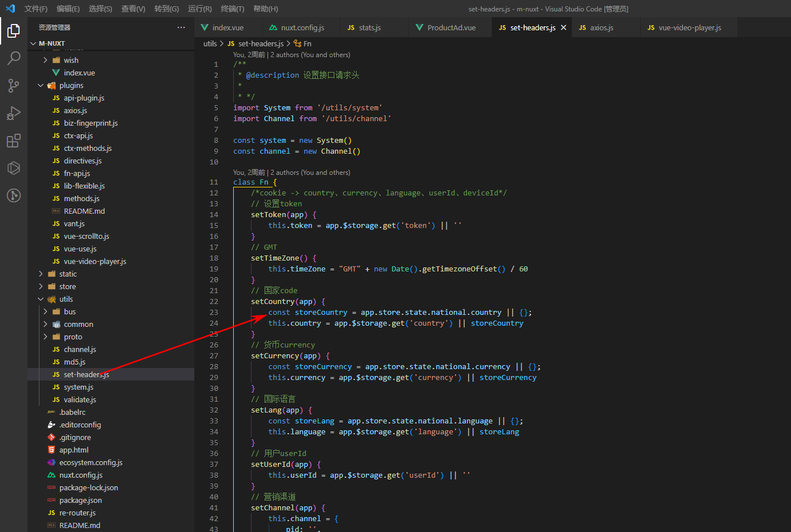This screenshot has height=532, width=791.
Task: Switch to the stats.js tab
Action: click(x=375, y=27)
